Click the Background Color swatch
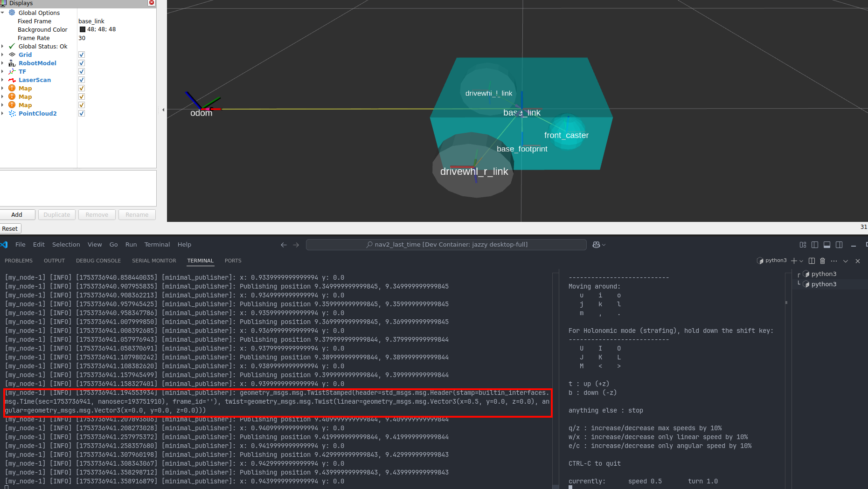Viewport: 868px width, 489px height. click(x=83, y=29)
